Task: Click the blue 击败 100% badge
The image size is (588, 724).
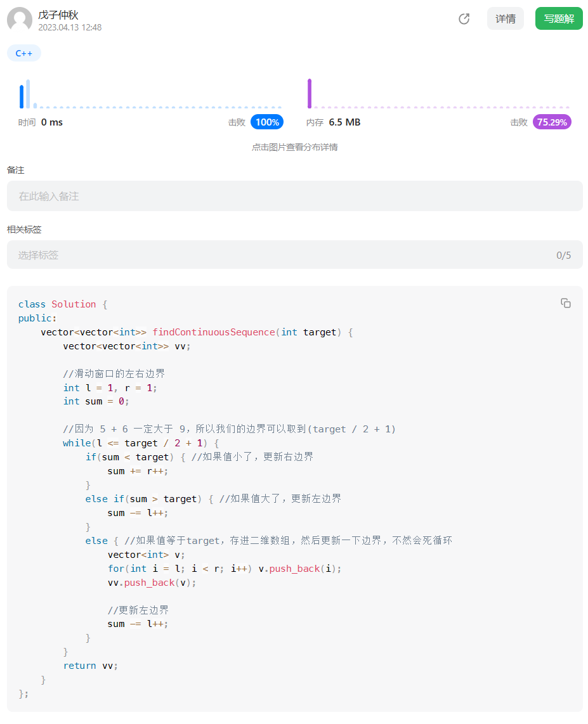Action: pos(266,122)
